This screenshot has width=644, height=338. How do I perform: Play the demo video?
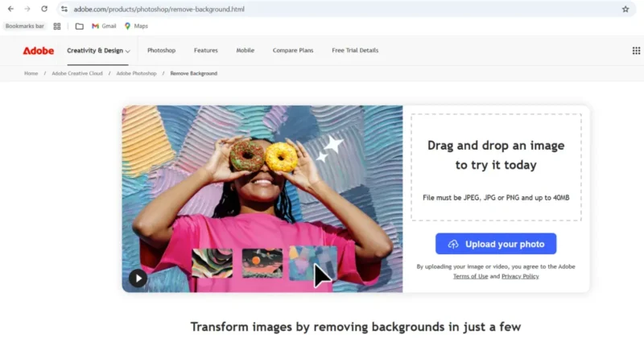tap(138, 278)
